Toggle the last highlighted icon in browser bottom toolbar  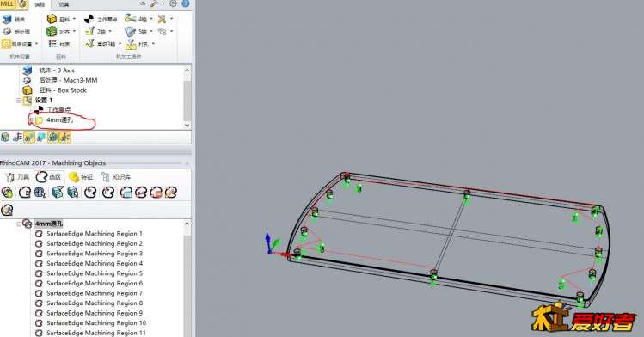(64, 137)
